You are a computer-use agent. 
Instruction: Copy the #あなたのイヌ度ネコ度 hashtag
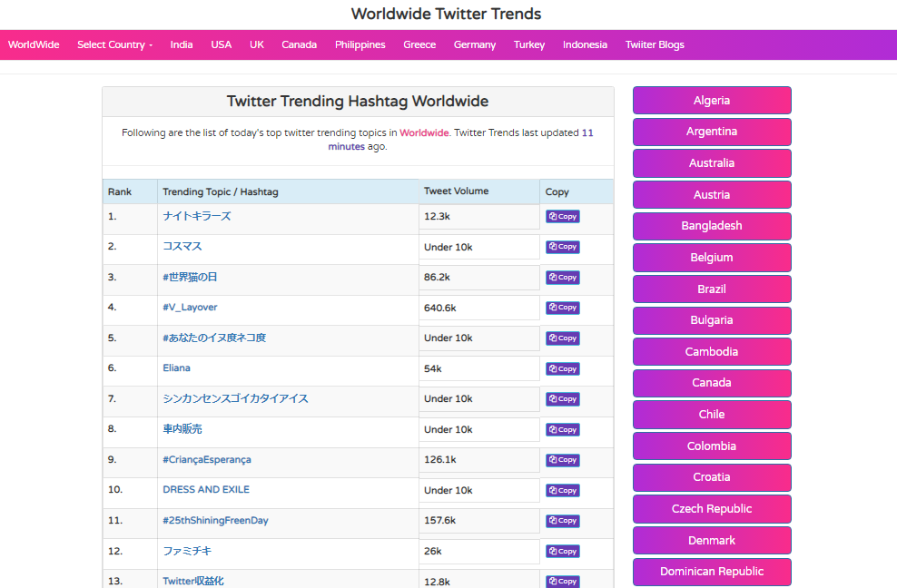(562, 338)
